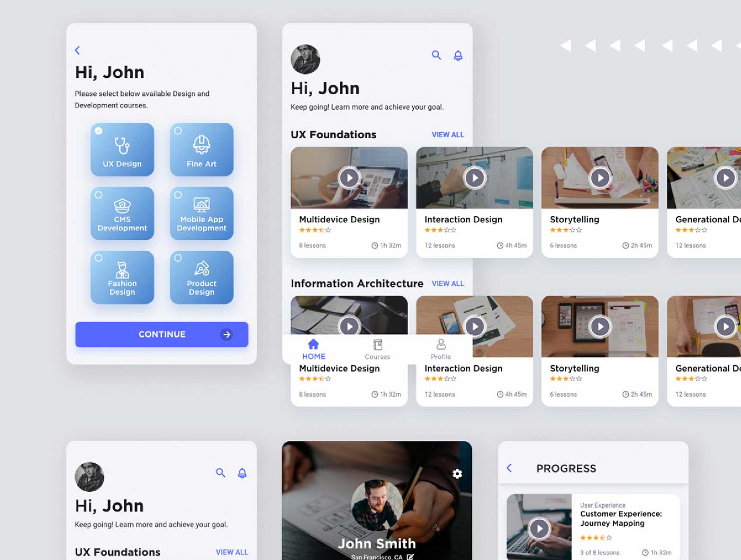Click VIEW ALL beside Information Architecture
The width and height of the screenshot is (741, 560).
pos(448,284)
